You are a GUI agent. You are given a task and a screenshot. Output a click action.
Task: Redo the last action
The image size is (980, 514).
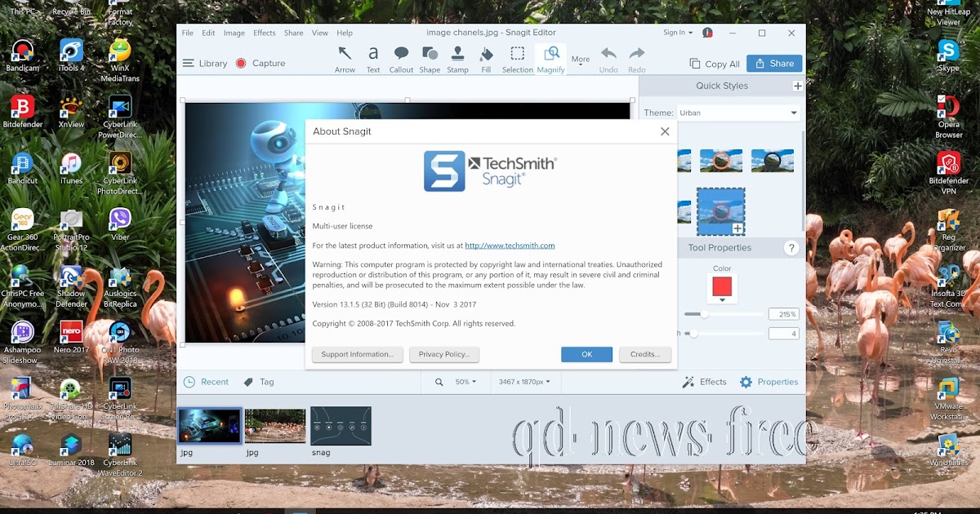pyautogui.click(x=637, y=60)
